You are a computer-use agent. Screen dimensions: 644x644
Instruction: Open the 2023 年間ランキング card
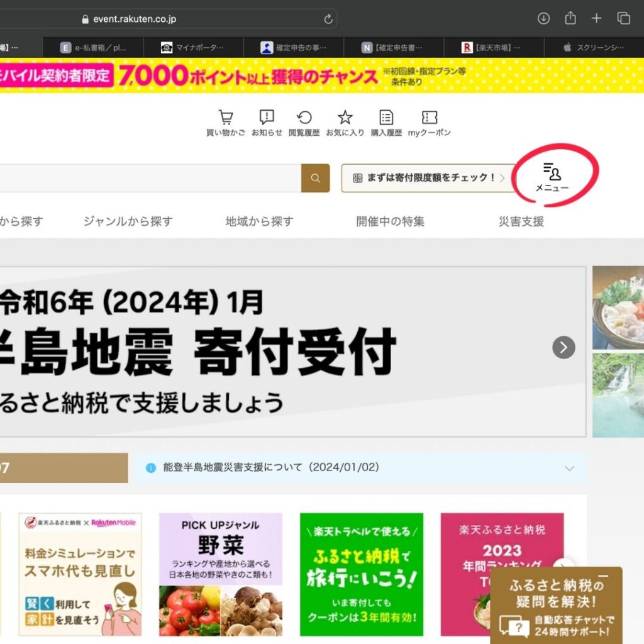(x=502, y=574)
